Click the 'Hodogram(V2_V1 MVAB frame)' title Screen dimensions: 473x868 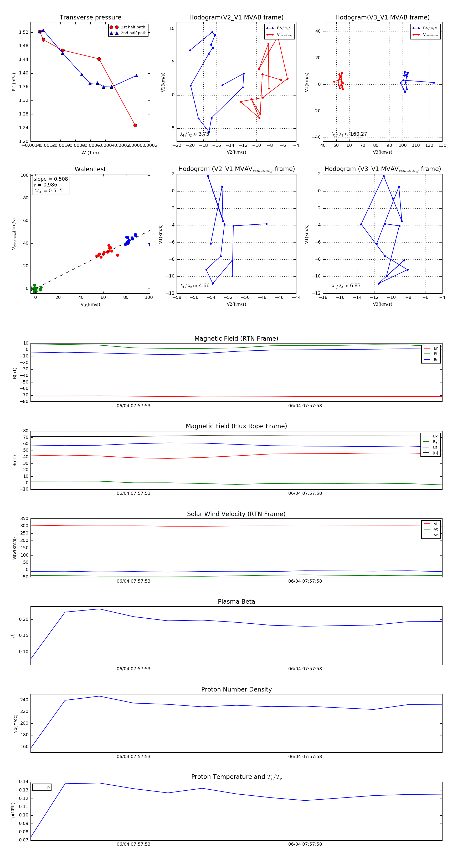236,18
